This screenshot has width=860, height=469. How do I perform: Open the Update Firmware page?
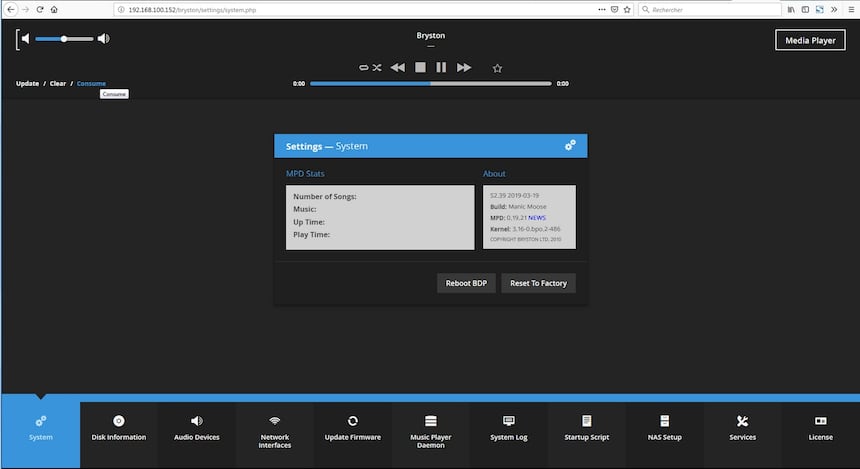tap(353, 434)
